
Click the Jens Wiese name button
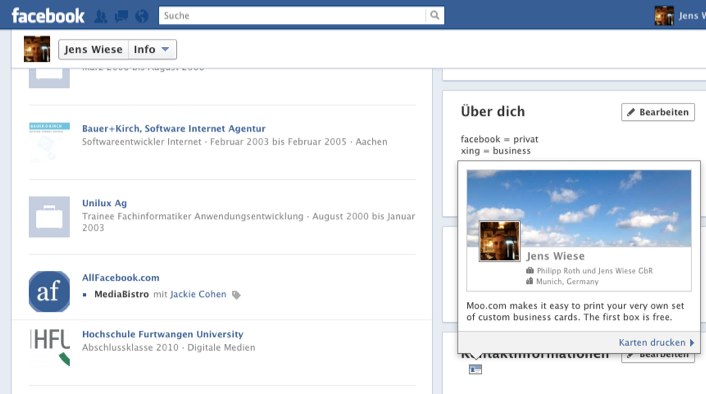pos(93,50)
